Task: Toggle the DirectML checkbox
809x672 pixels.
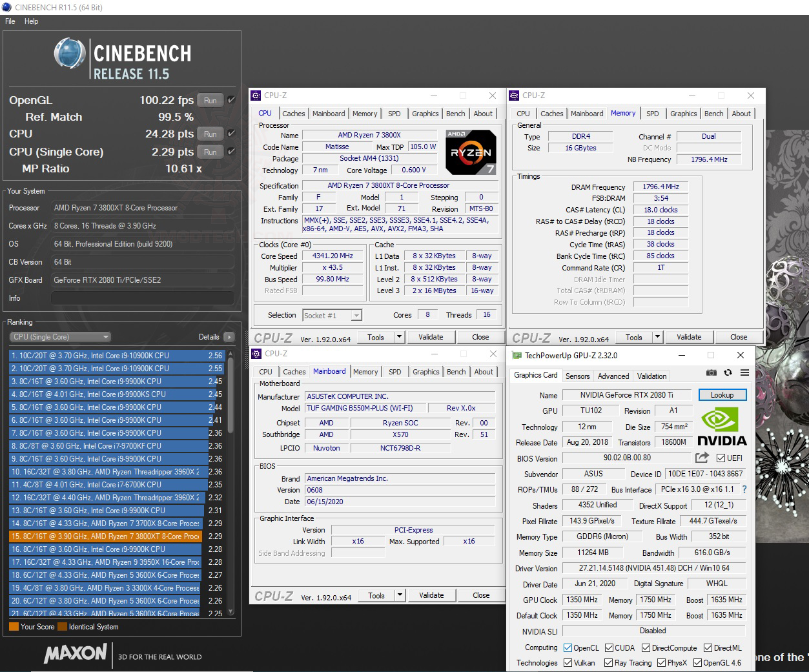Action: [708, 647]
